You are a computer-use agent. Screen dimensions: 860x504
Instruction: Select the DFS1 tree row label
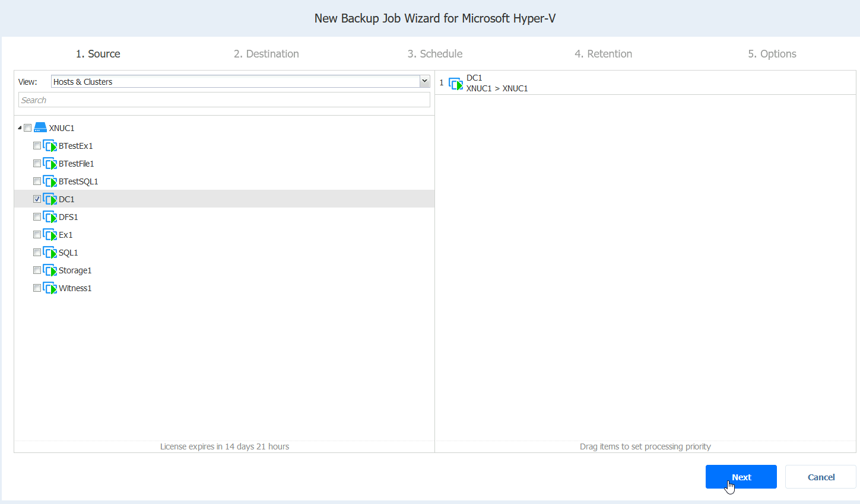point(68,217)
